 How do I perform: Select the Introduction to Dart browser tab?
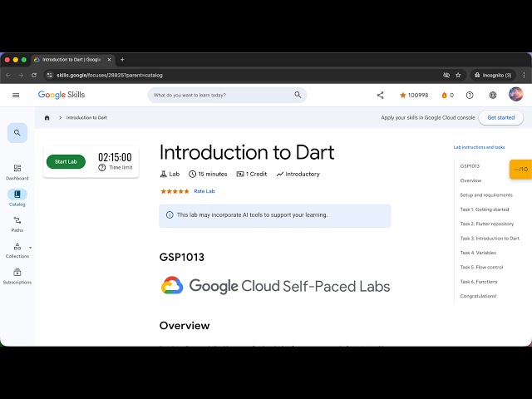pyautogui.click(x=71, y=60)
